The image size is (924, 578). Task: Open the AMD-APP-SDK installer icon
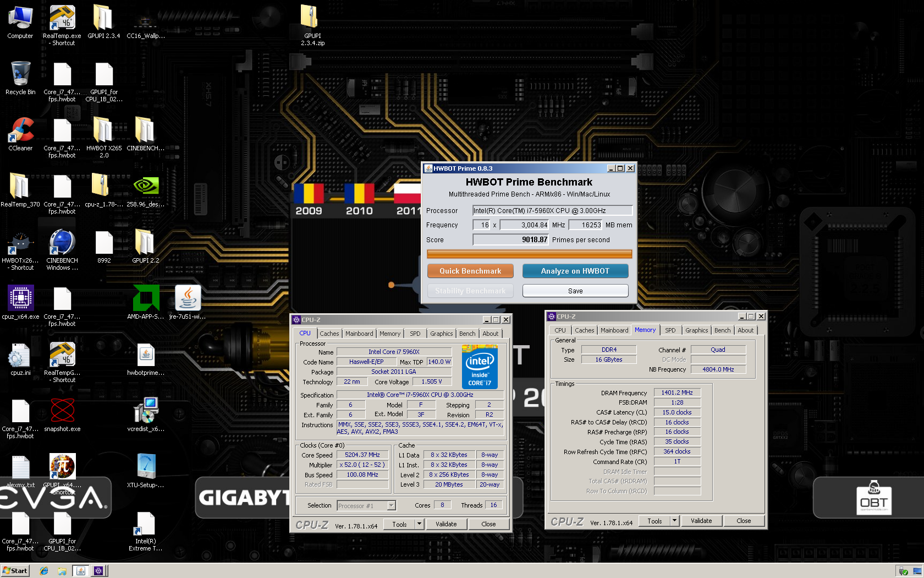tap(145, 303)
